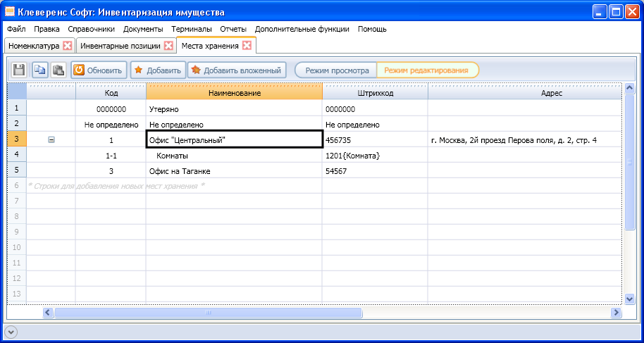Screen dimensions: 644x343
Task: Click Добавить вложенный button
Action: [236, 70]
